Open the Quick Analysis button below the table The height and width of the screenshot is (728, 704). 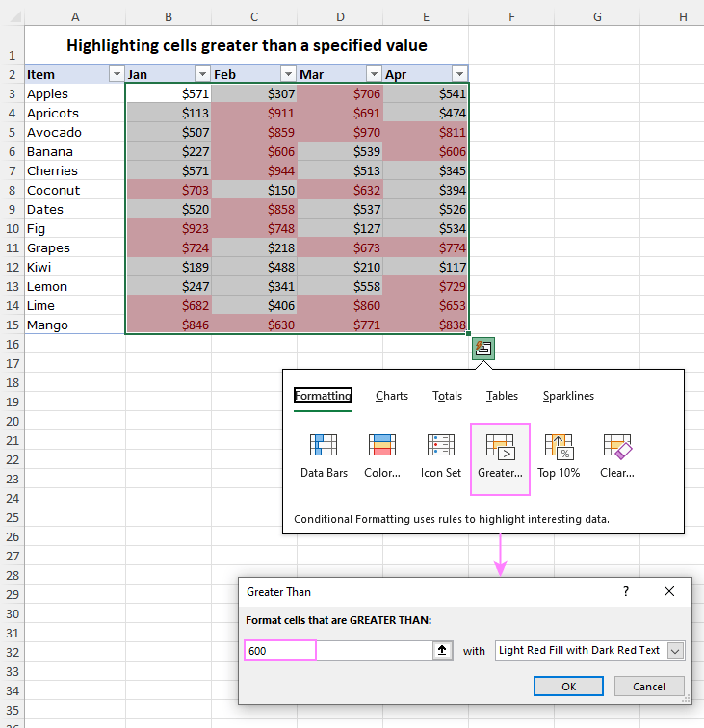click(x=482, y=349)
